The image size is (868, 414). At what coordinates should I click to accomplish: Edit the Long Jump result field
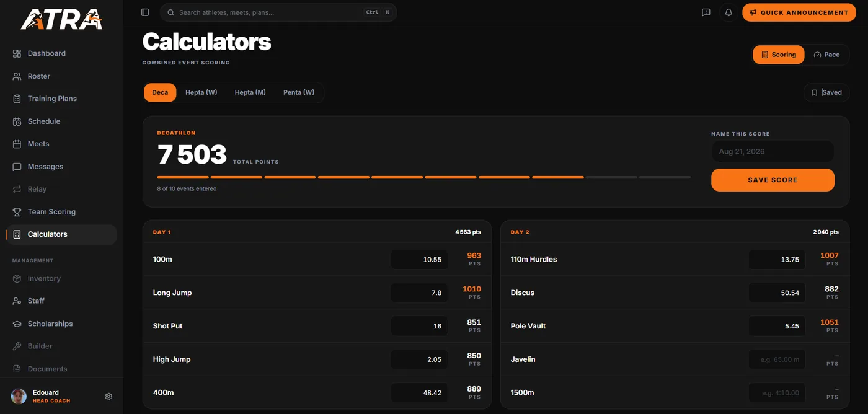(419, 293)
